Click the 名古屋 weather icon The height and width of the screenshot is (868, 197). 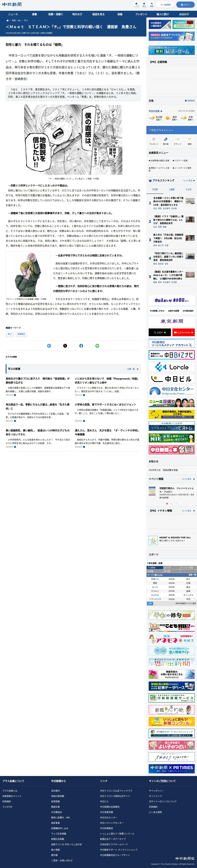(152, 118)
